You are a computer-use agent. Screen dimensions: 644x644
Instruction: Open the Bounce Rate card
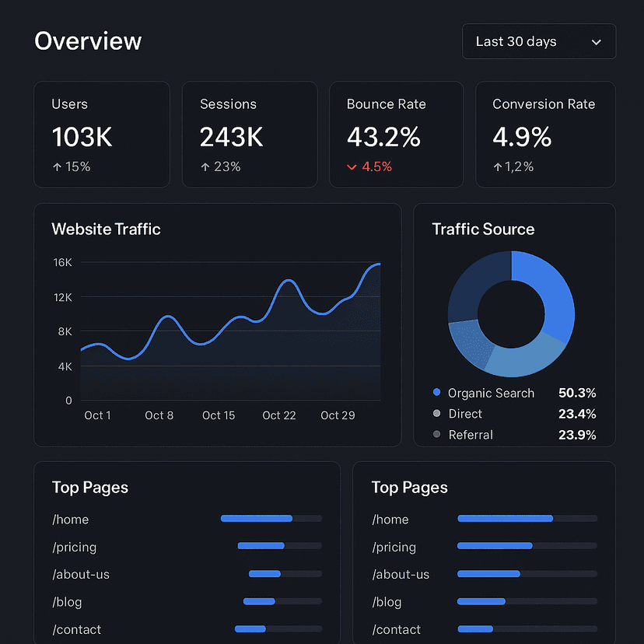coord(397,135)
